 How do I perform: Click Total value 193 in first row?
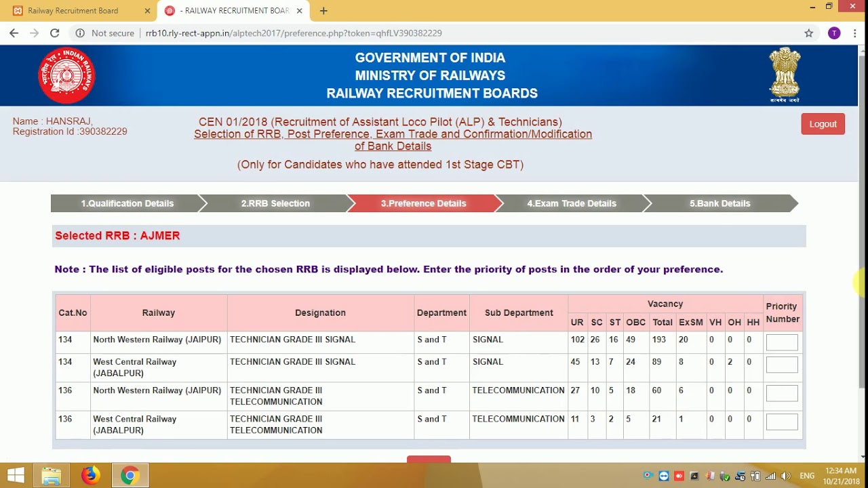(659, 340)
